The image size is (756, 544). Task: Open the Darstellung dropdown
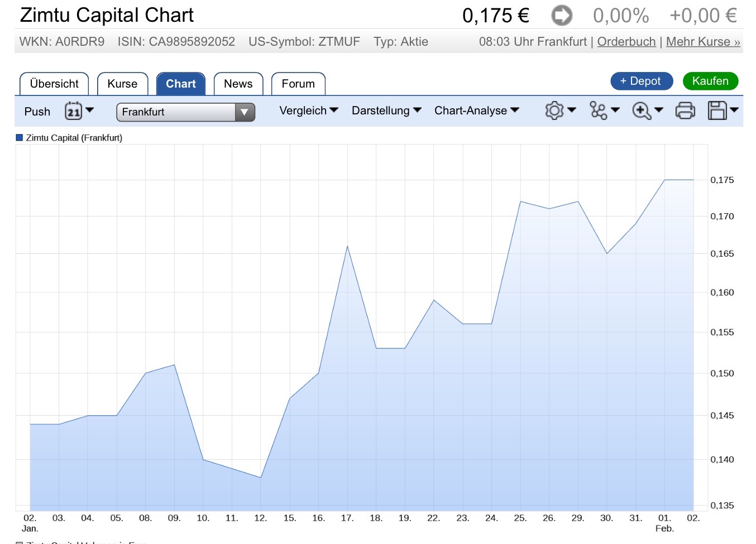(386, 110)
